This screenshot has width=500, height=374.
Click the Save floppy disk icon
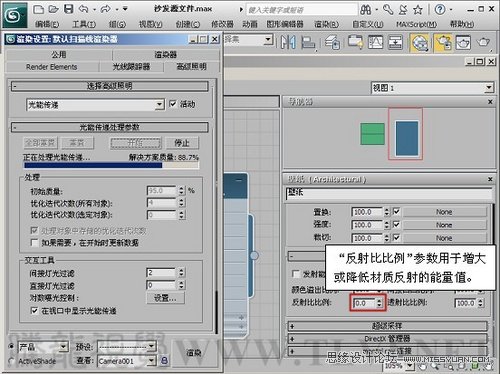coord(69,9)
